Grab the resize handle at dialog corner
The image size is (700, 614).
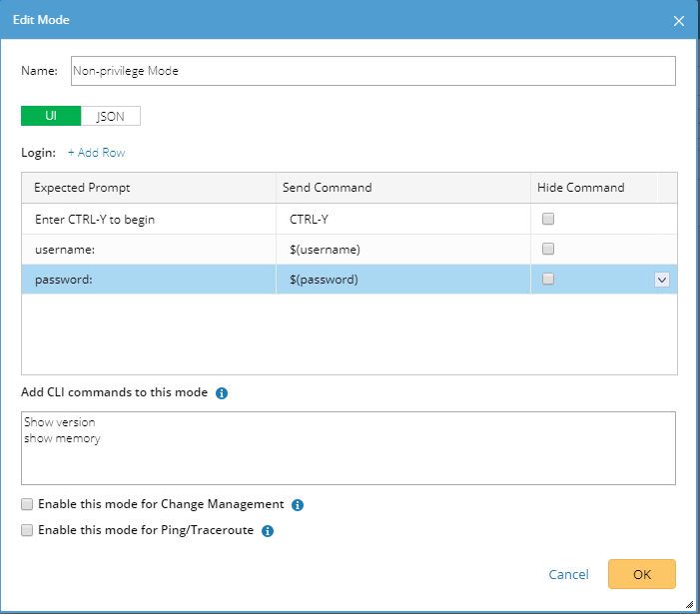[x=690, y=604]
